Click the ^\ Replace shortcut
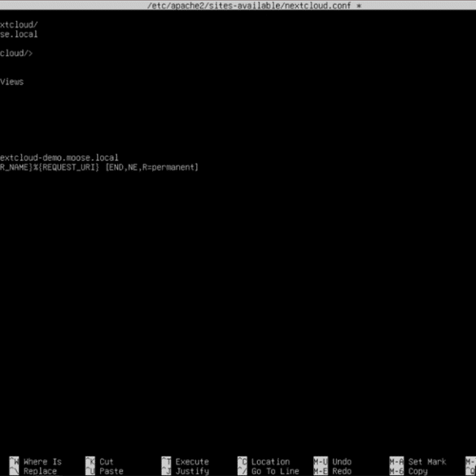 tap(33, 471)
